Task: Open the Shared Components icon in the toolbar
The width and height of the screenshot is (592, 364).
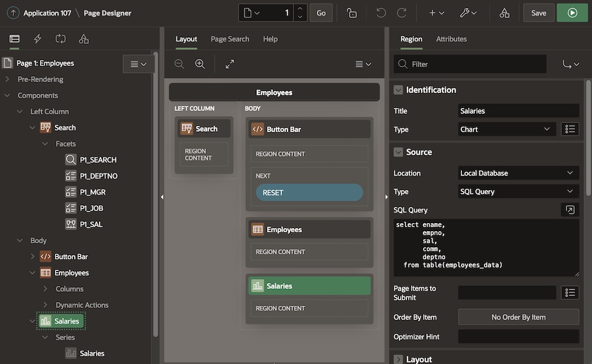Action: (x=504, y=13)
